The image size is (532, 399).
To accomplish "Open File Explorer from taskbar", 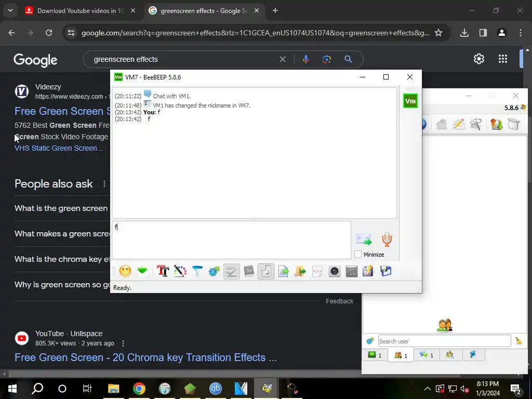I will point(114,389).
